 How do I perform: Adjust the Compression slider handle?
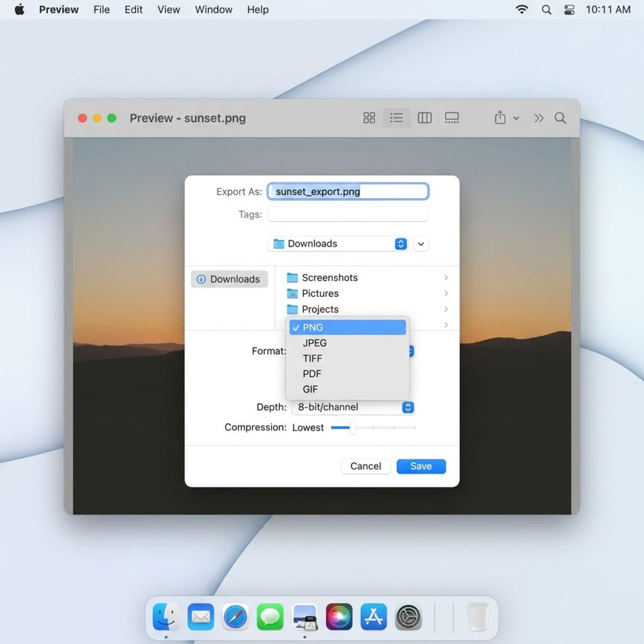point(353,428)
